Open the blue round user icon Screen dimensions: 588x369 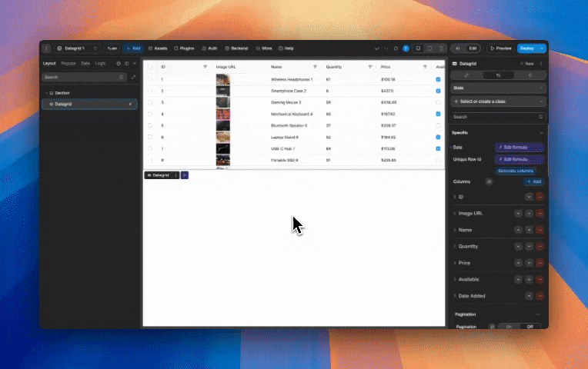(x=406, y=48)
